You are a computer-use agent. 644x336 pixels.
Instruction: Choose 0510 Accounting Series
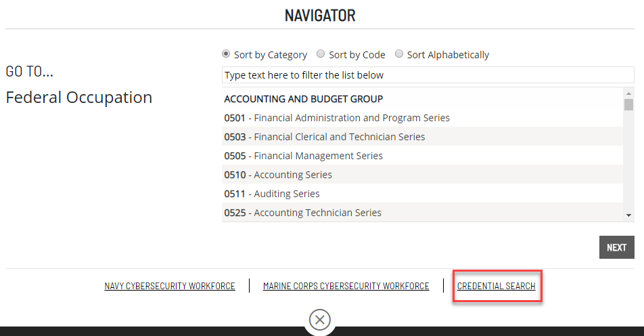tap(278, 175)
